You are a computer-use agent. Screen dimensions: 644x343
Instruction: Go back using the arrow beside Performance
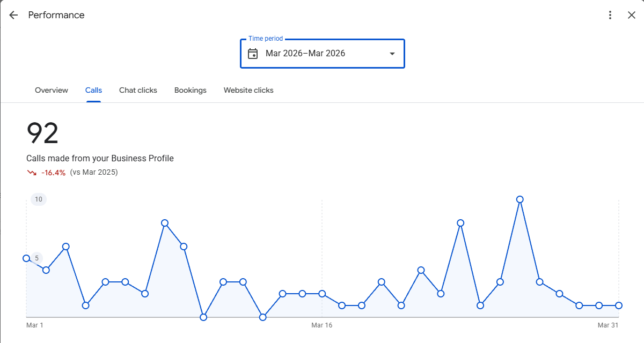point(13,15)
